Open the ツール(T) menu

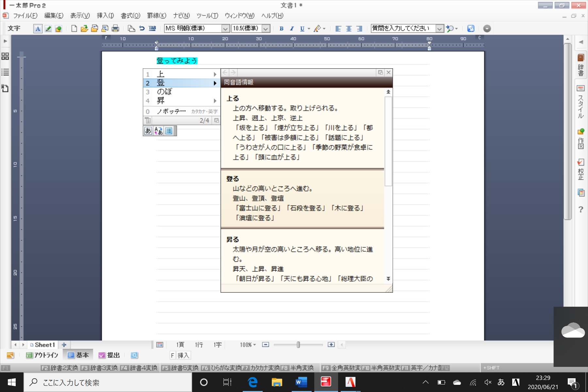(x=207, y=15)
